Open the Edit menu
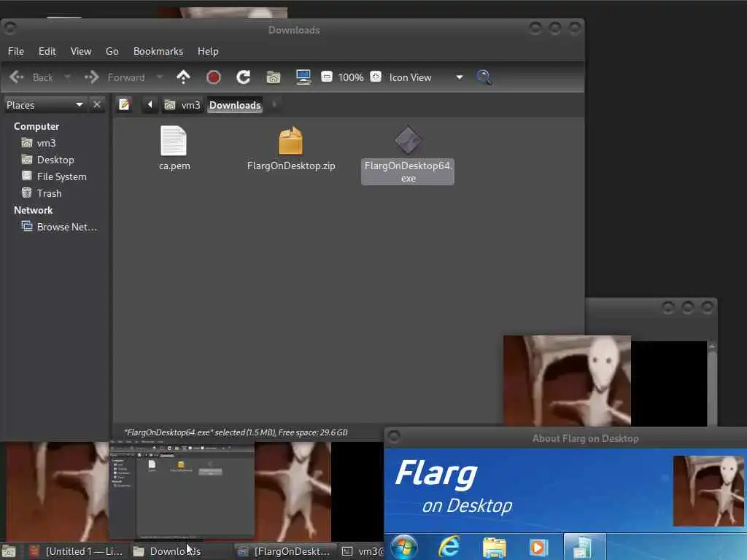 tap(47, 51)
